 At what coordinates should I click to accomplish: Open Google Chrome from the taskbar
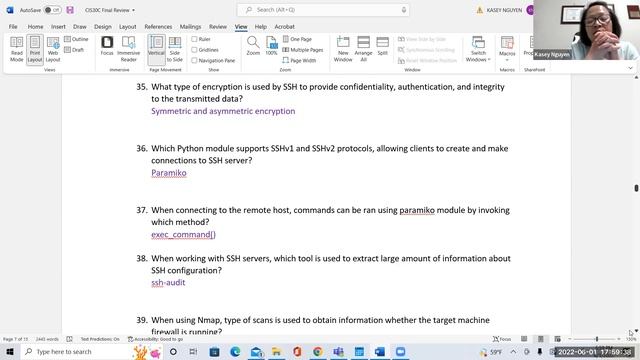tap(318, 351)
